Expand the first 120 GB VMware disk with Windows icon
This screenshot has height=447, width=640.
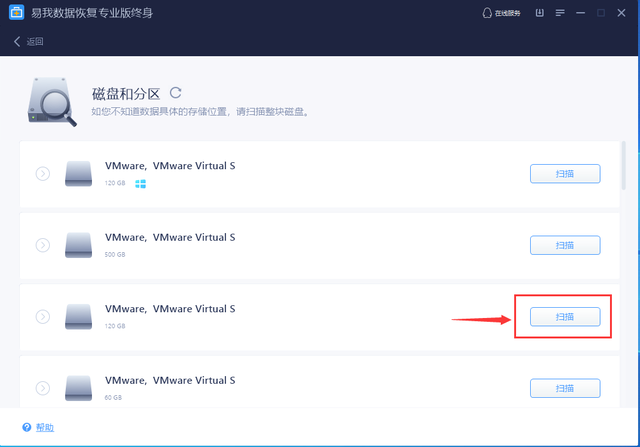pyautogui.click(x=43, y=173)
